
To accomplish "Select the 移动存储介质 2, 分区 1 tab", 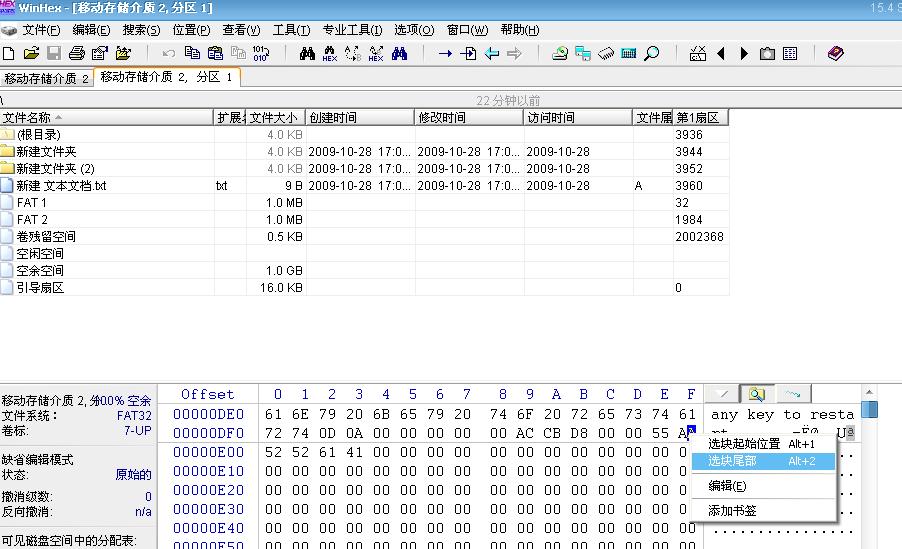I will pyautogui.click(x=167, y=77).
